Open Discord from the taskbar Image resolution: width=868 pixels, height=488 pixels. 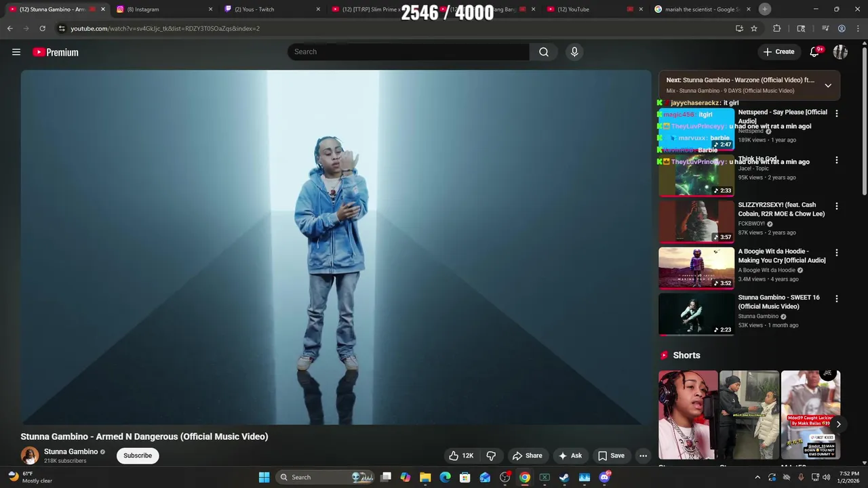[604, 477]
